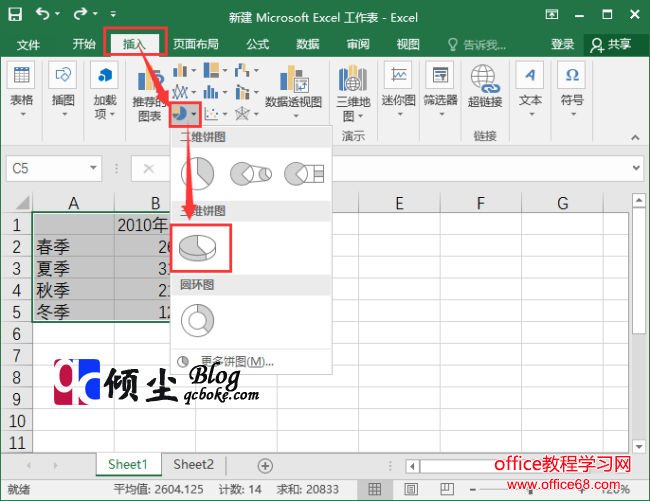Open the 文本 text group button
The height and width of the screenshot is (501, 650).
point(530,90)
